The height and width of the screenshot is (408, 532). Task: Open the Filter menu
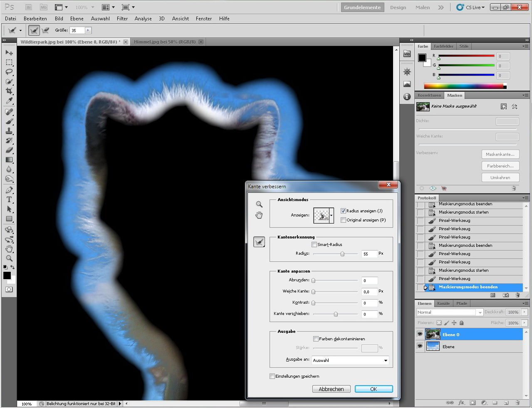(x=122, y=19)
